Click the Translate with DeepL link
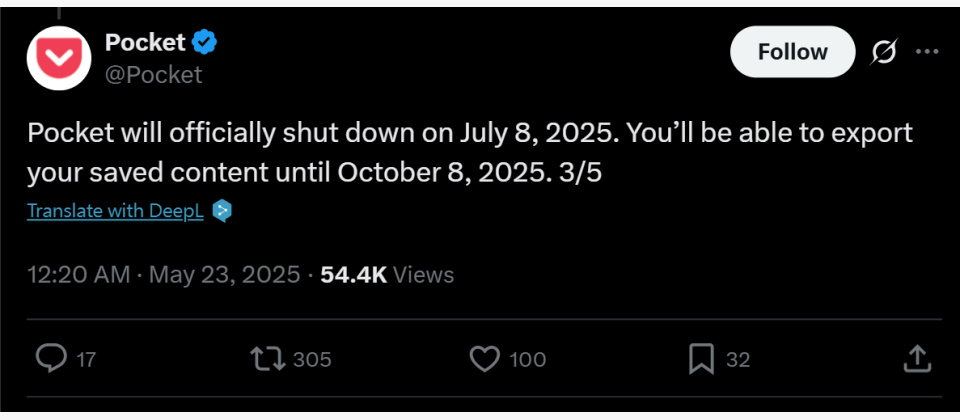Image resolution: width=960 pixels, height=420 pixels. pyautogui.click(x=115, y=211)
